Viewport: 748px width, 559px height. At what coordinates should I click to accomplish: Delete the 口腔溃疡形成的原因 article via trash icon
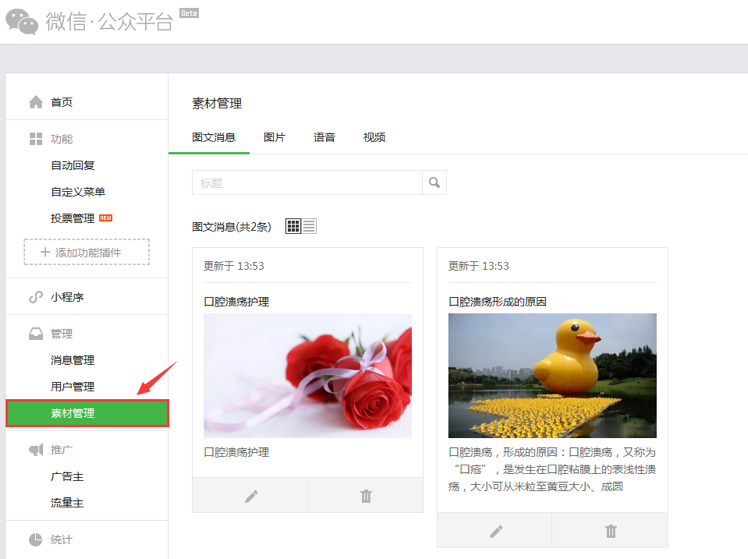point(611,531)
